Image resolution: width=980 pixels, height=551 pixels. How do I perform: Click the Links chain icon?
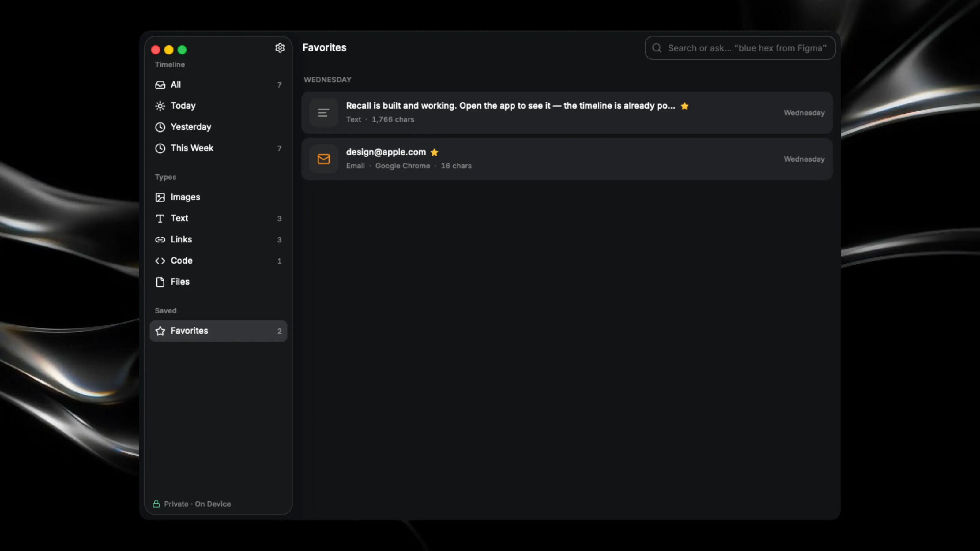pyautogui.click(x=160, y=240)
